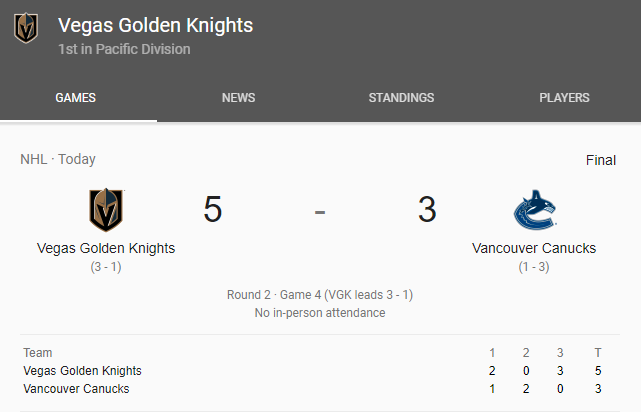
Task: Click the Vancouver score of 3
Action: coord(427,210)
